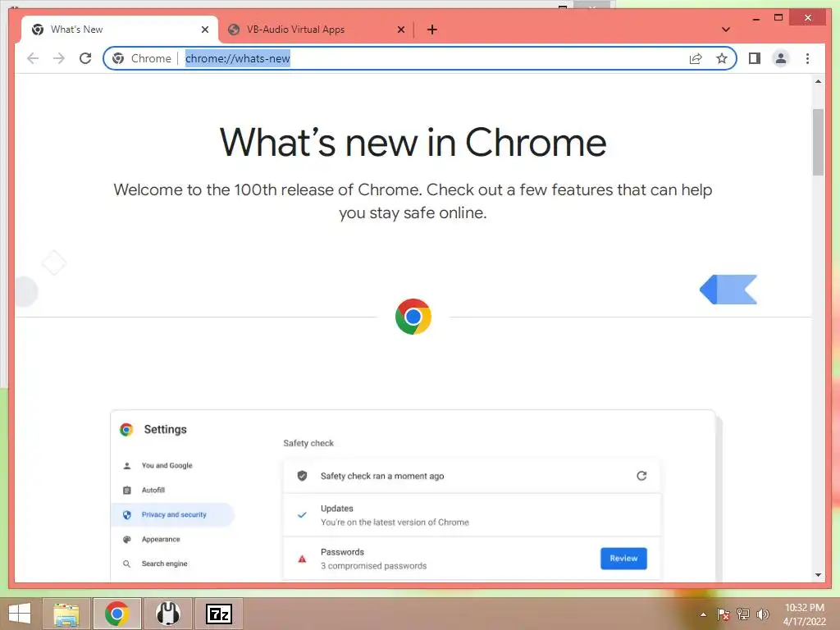Expand the tab search dropdown arrow
The width and height of the screenshot is (840, 630).
(x=726, y=30)
